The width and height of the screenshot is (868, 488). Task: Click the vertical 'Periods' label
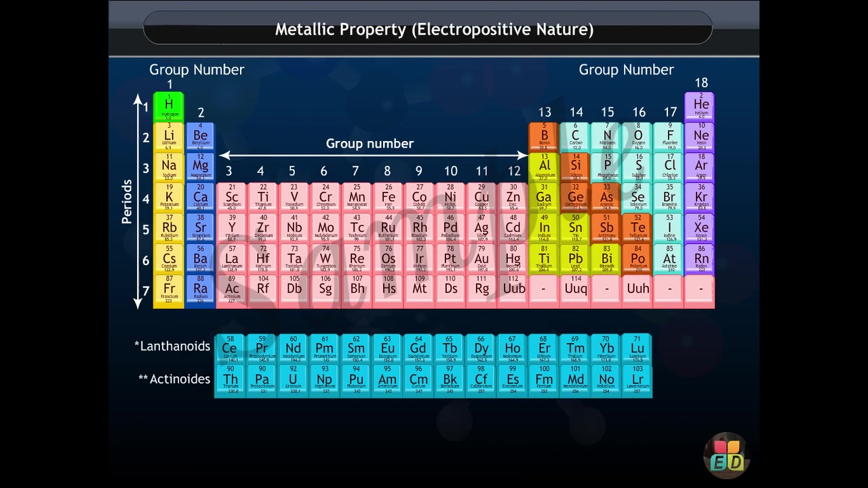pos(127,201)
